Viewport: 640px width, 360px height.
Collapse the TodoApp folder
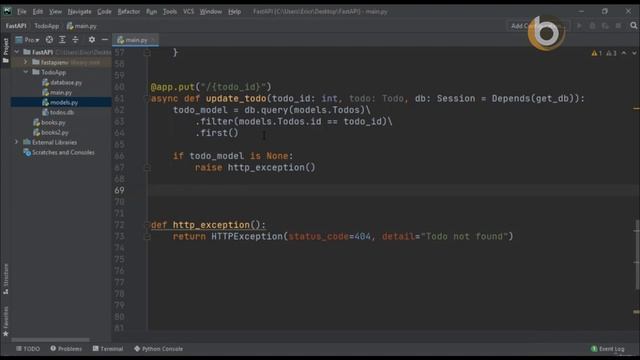[x=26, y=72]
